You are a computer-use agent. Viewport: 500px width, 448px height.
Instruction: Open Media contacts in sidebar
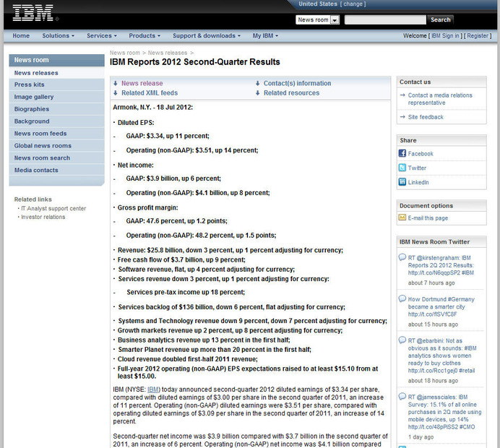57,170
